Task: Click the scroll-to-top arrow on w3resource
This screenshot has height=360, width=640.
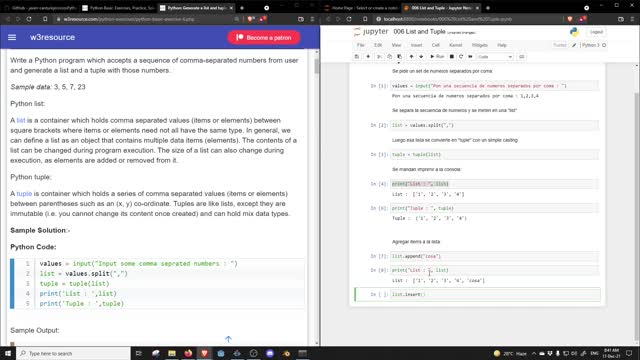Action: click(x=228, y=339)
